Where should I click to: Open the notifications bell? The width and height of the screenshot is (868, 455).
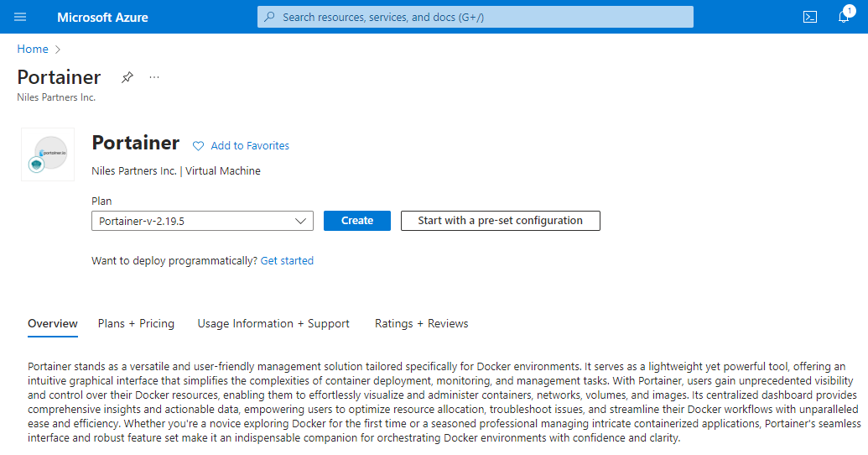pyautogui.click(x=844, y=17)
